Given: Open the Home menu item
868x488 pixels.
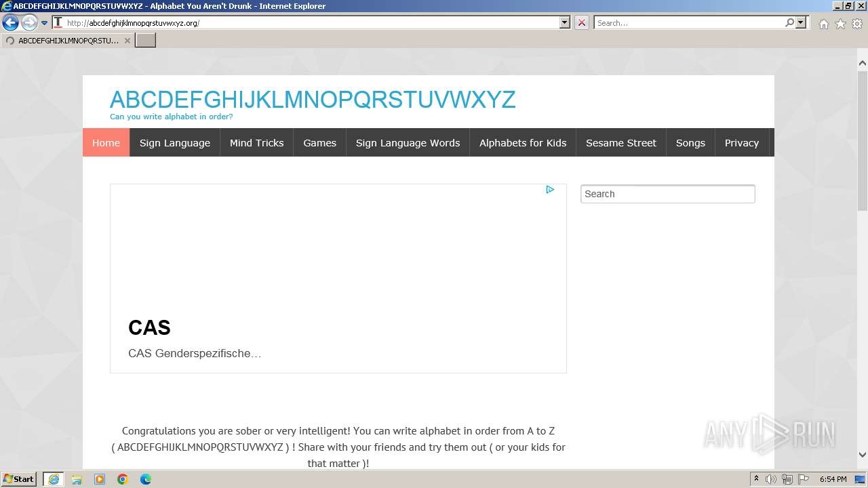Looking at the screenshot, I should [106, 143].
